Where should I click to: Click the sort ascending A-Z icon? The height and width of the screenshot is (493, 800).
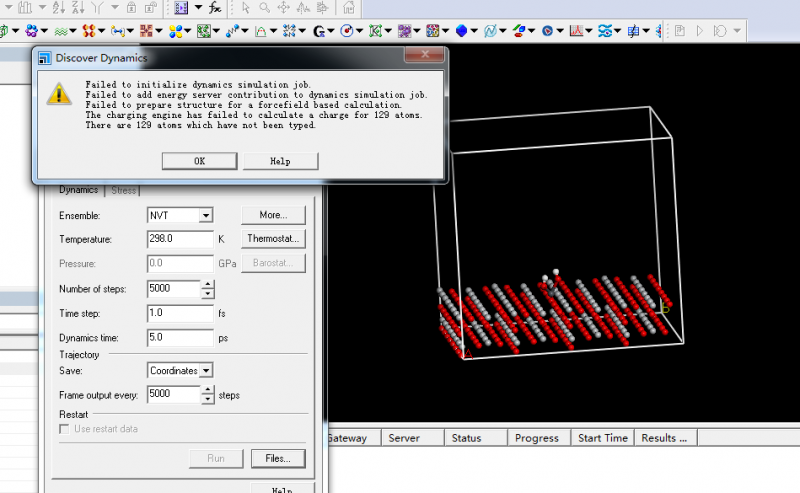61,8
